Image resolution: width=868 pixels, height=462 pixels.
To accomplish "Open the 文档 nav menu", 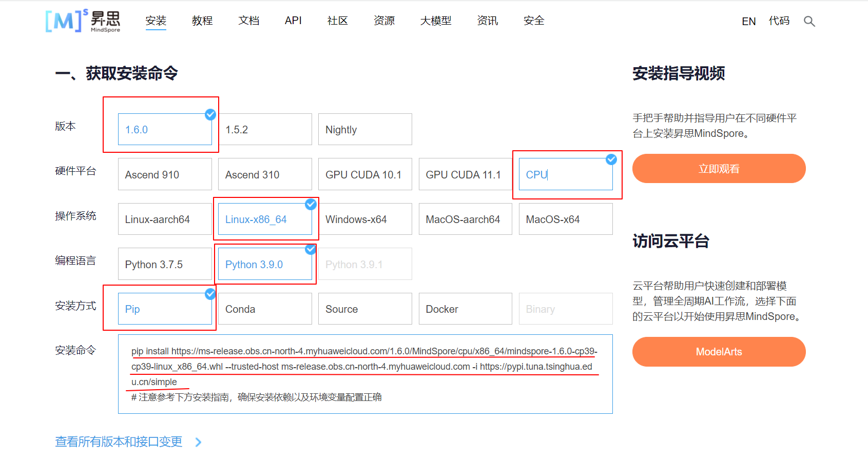I will click(249, 21).
